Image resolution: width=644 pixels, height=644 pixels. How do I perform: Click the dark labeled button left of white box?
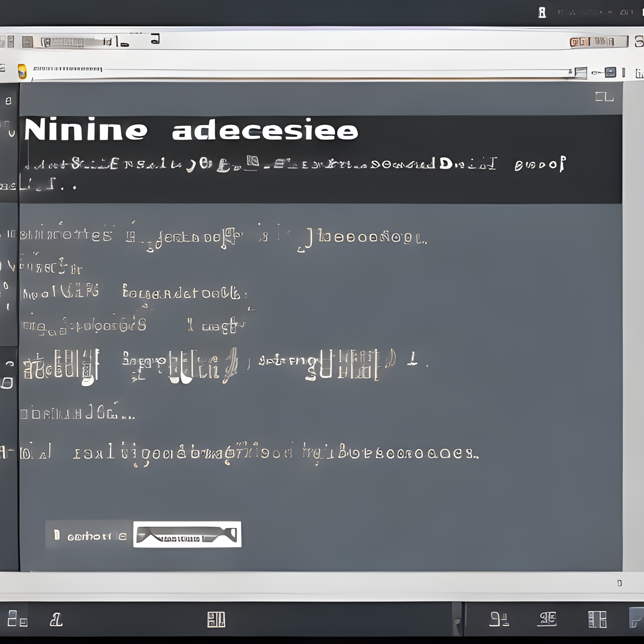[89, 535]
